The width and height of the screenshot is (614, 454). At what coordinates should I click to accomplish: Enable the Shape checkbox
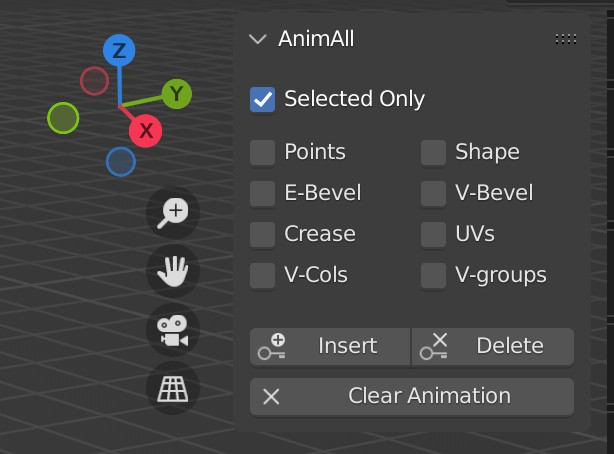pyautogui.click(x=433, y=153)
